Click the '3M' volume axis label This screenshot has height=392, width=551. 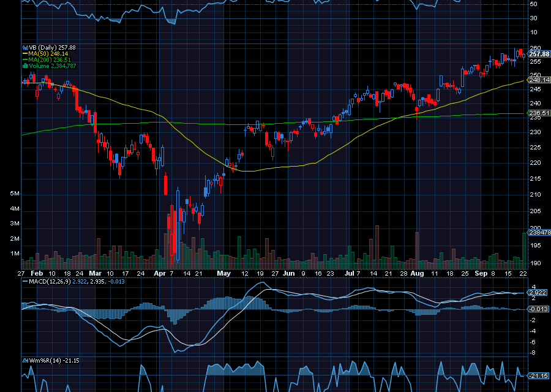point(15,224)
